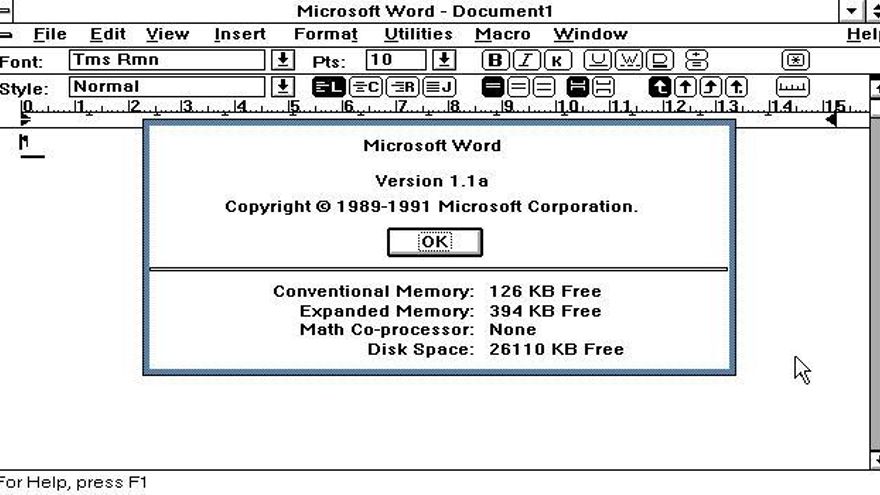Toggle Italic formatting button
The height and width of the screenshot is (495, 880).
[526, 61]
